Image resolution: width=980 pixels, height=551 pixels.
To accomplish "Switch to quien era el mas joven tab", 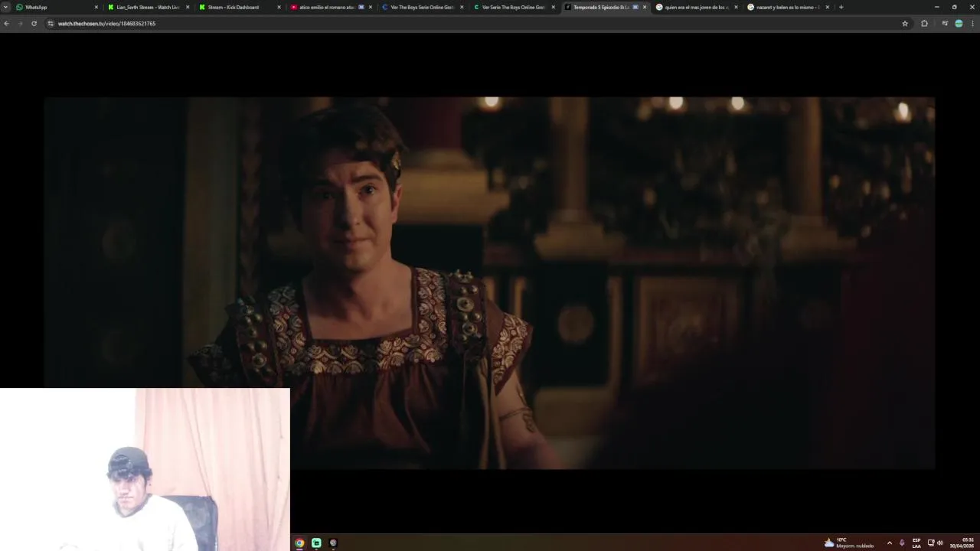I will point(696,7).
